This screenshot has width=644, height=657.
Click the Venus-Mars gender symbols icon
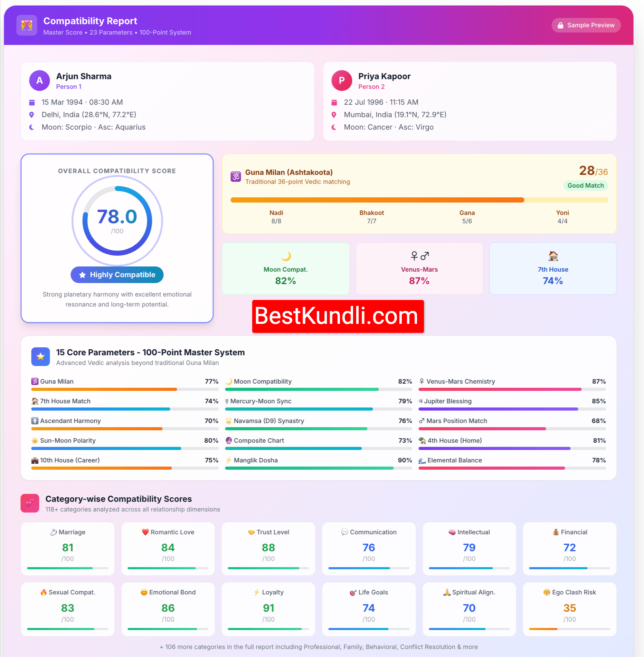point(419,256)
